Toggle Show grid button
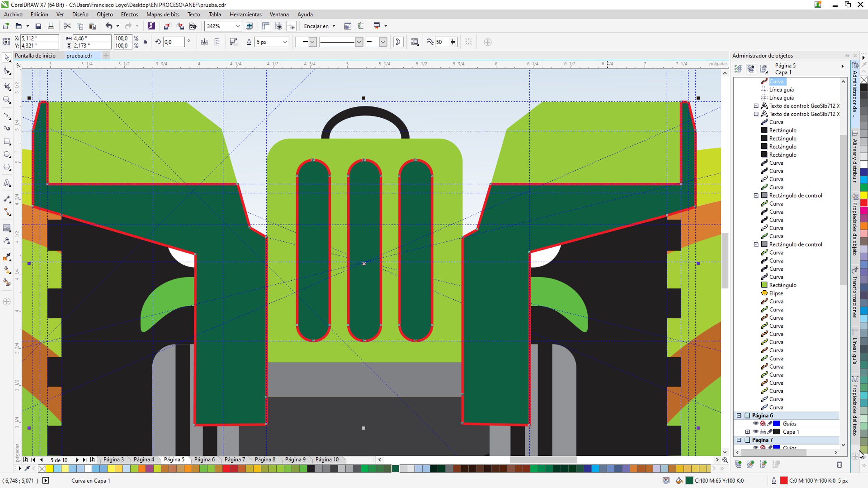The image size is (868, 488). (278, 26)
